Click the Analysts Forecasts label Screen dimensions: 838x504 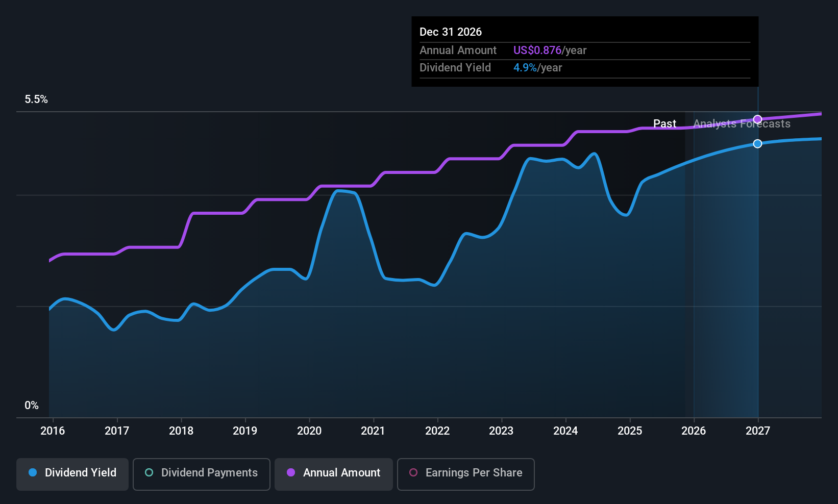point(742,124)
